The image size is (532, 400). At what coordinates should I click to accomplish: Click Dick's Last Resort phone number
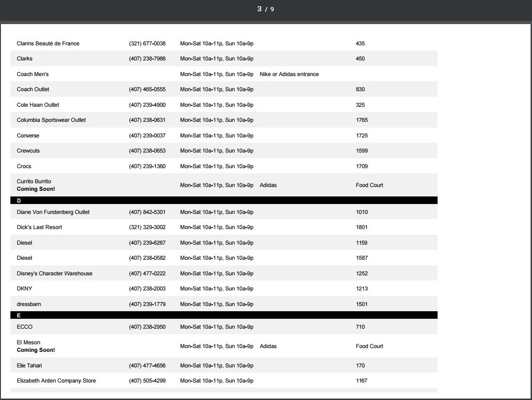click(x=147, y=227)
